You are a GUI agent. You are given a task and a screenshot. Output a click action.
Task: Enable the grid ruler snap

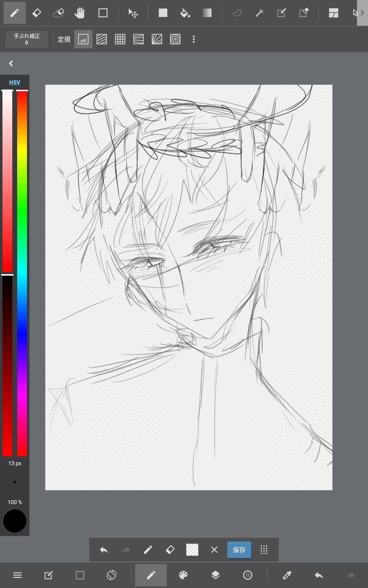coord(120,39)
